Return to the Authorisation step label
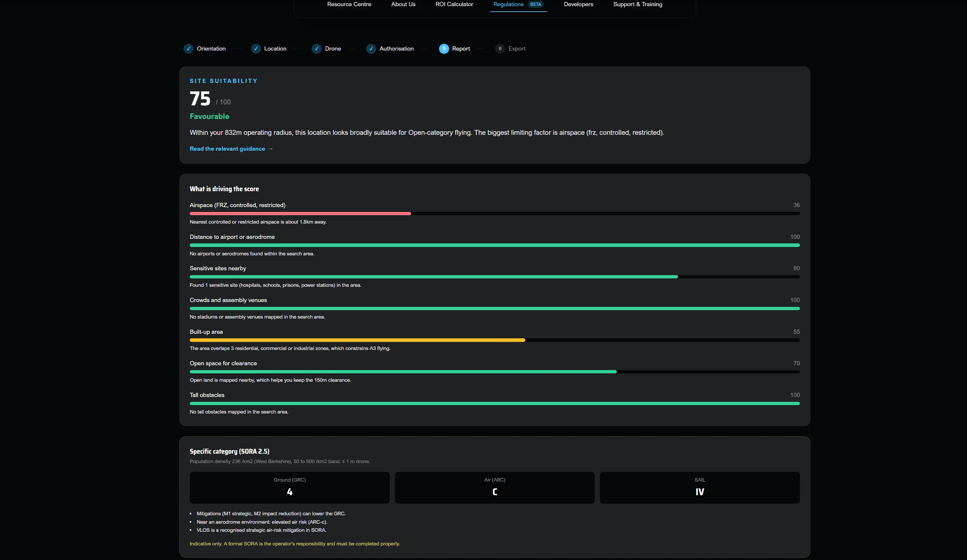The width and height of the screenshot is (967, 560). [396, 49]
